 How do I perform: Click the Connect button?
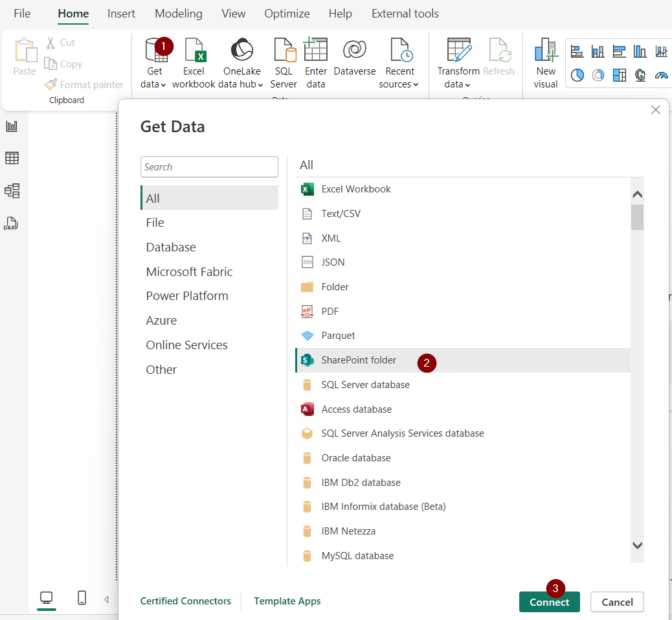pos(549,601)
